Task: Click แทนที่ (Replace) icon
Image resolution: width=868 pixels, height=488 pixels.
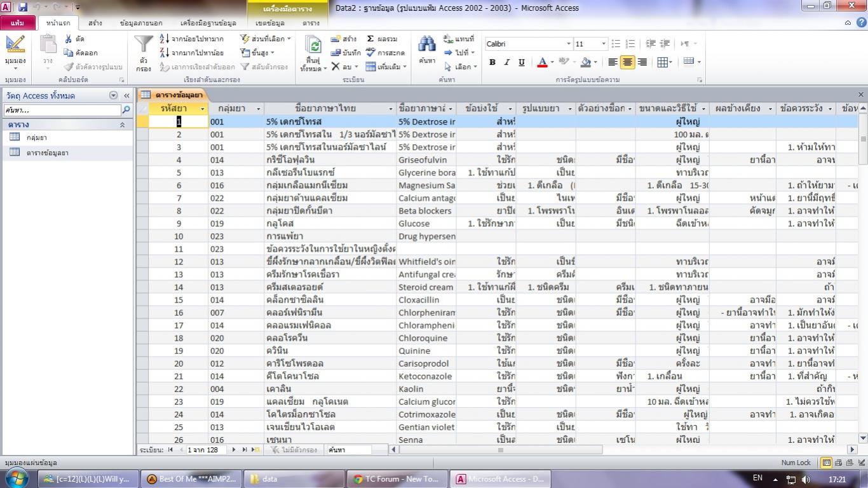Action: click(x=448, y=39)
